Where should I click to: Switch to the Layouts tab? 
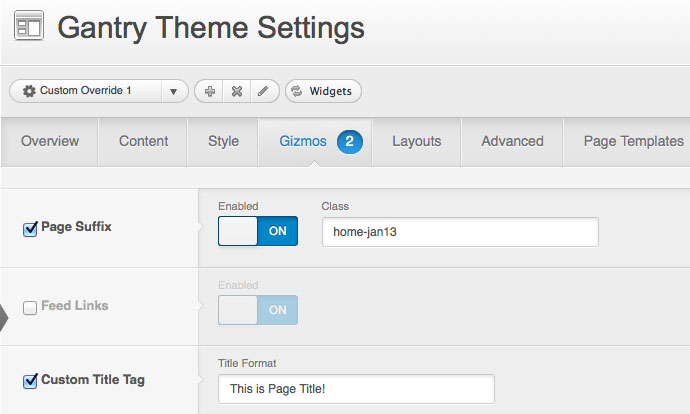tap(416, 141)
